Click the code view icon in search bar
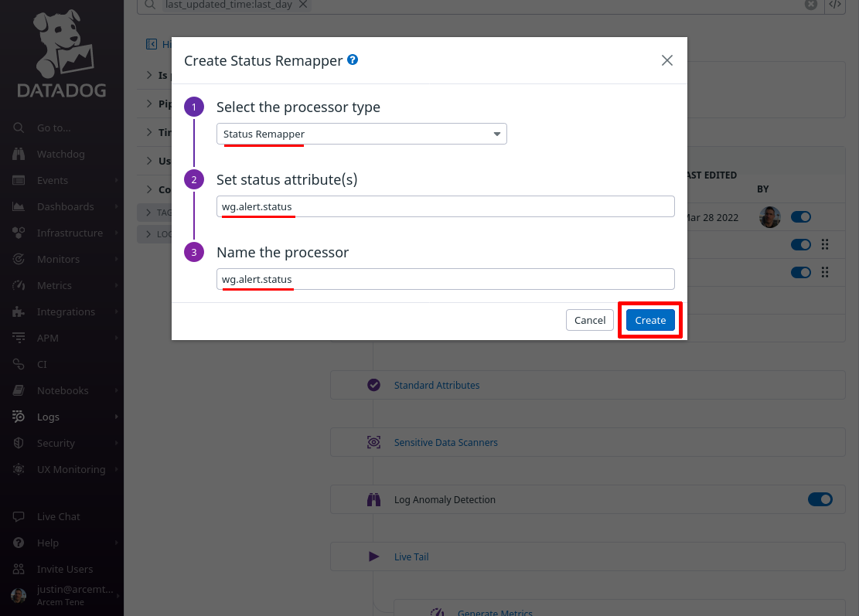This screenshot has width=859, height=616. [x=835, y=5]
